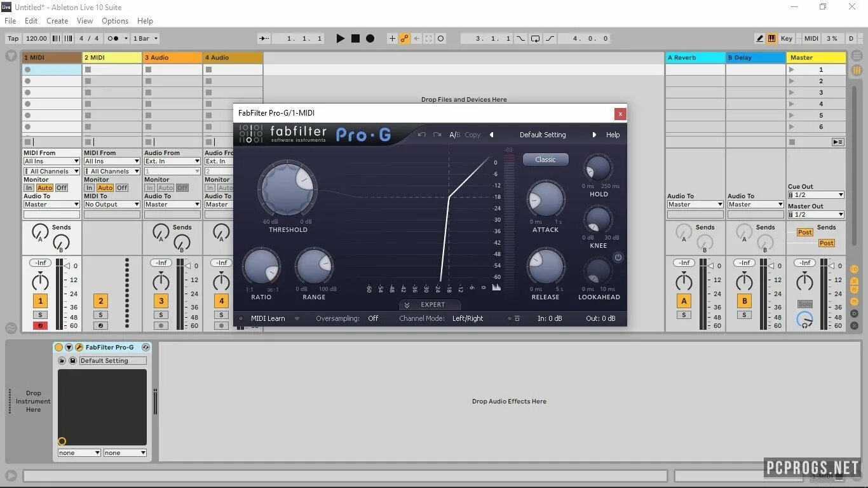Launch Master scene 1
Viewport: 868px width, 488px height.
click(791, 70)
